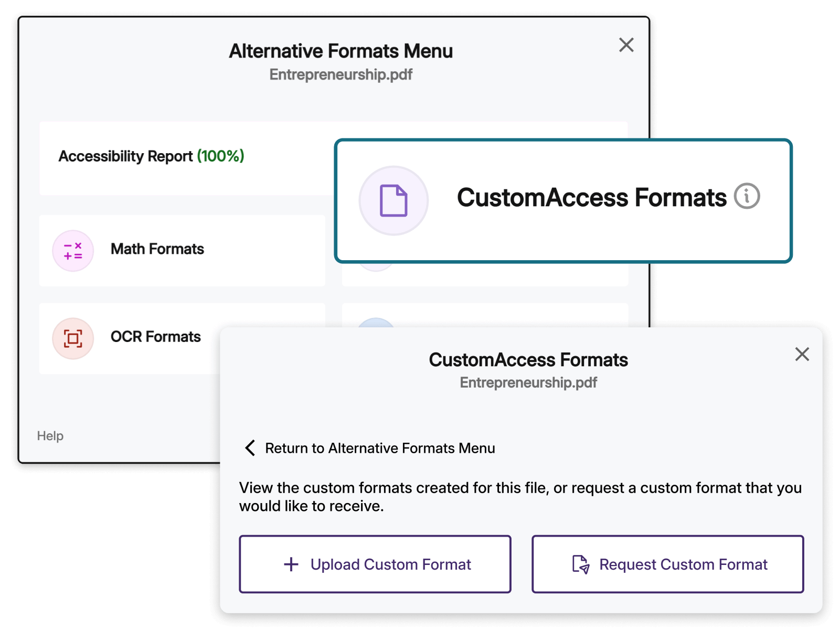Open the Help link
This screenshot has height=630, width=840.
pyautogui.click(x=50, y=436)
